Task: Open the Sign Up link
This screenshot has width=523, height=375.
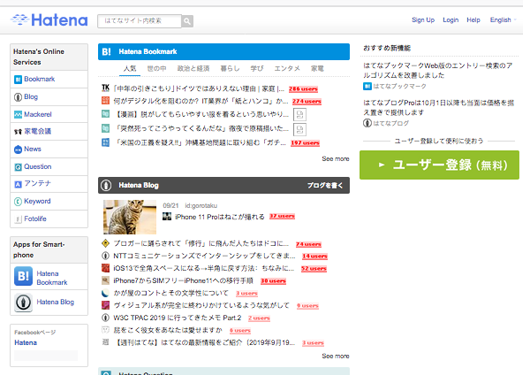Action: (423, 20)
